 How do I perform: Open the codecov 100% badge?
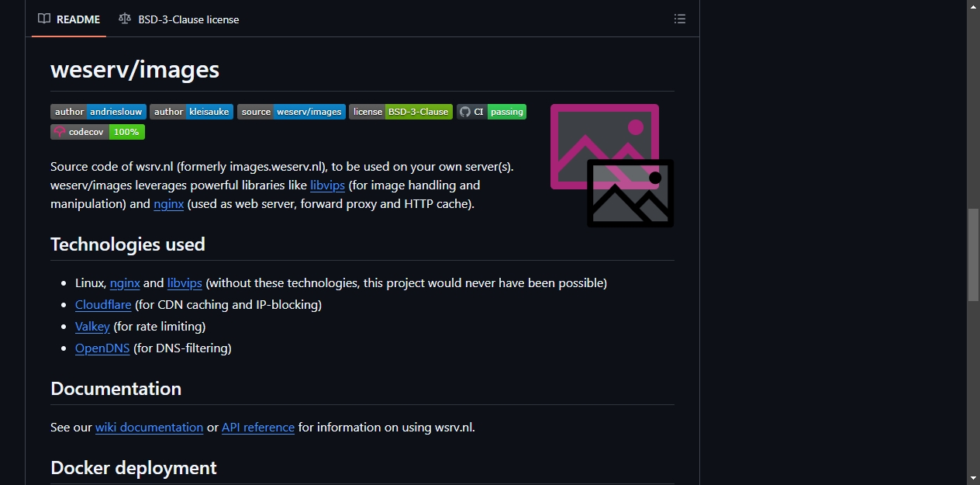click(x=98, y=132)
